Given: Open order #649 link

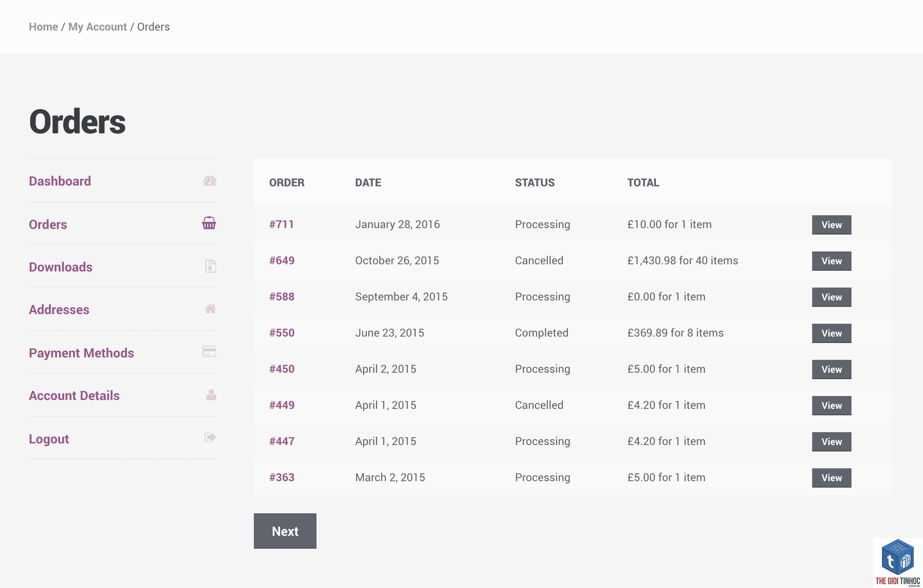Looking at the screenshot, I should [282, 261].
